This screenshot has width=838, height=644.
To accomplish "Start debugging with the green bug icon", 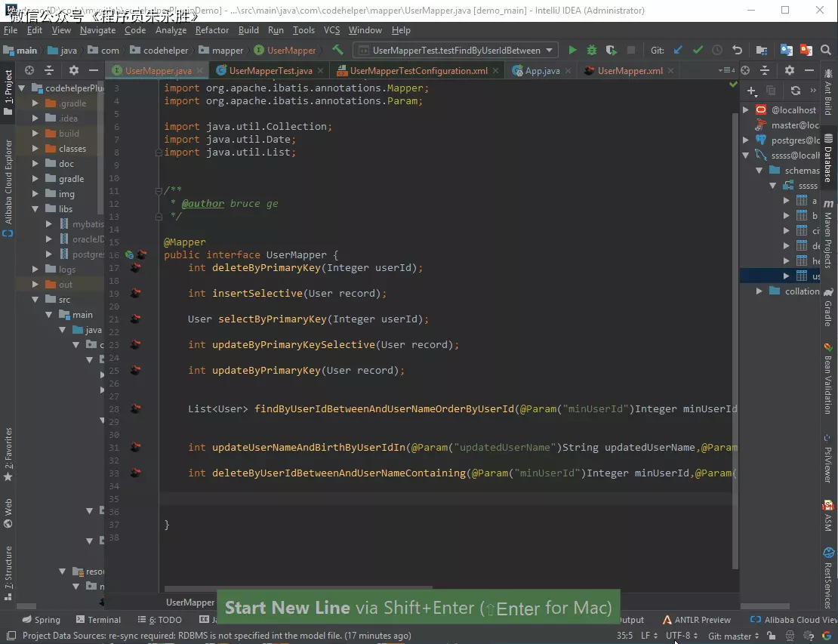I will pyautogui.click(x=592, y=51).
